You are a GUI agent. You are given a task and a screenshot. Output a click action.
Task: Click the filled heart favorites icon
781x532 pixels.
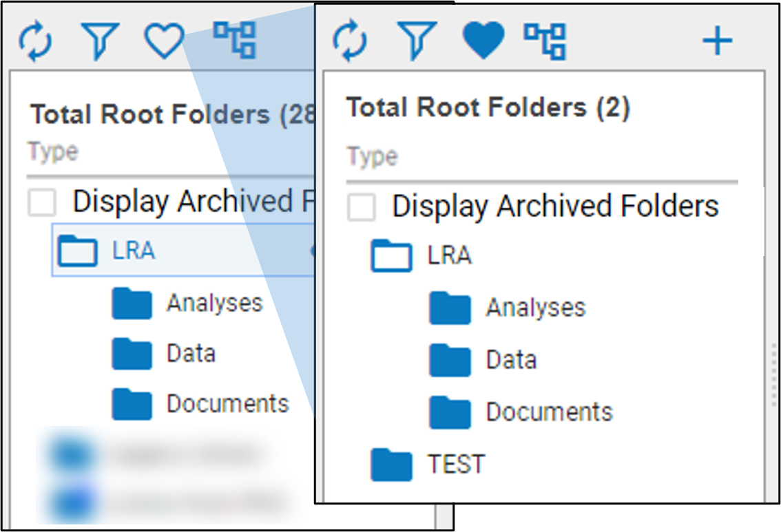tap(483, 41)
